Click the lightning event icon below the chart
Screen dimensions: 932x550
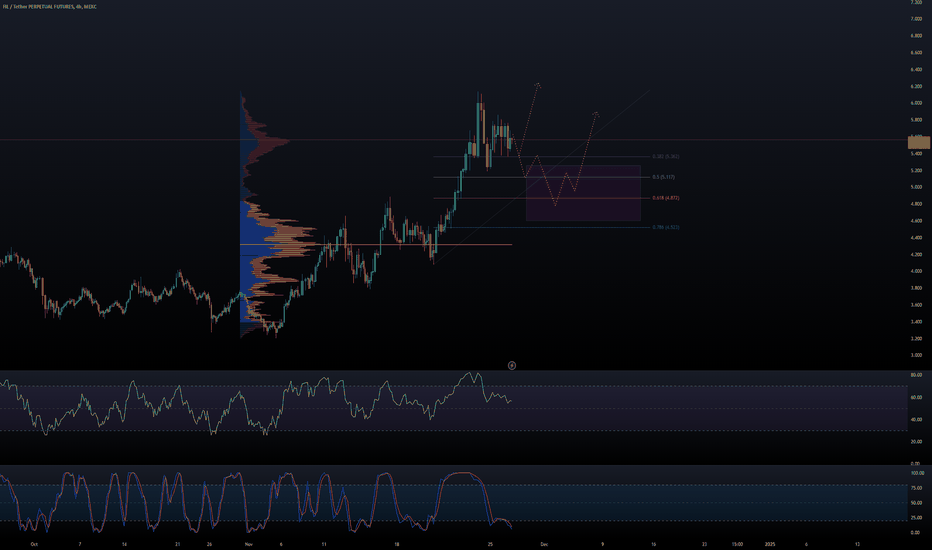[x=512, y=365]
